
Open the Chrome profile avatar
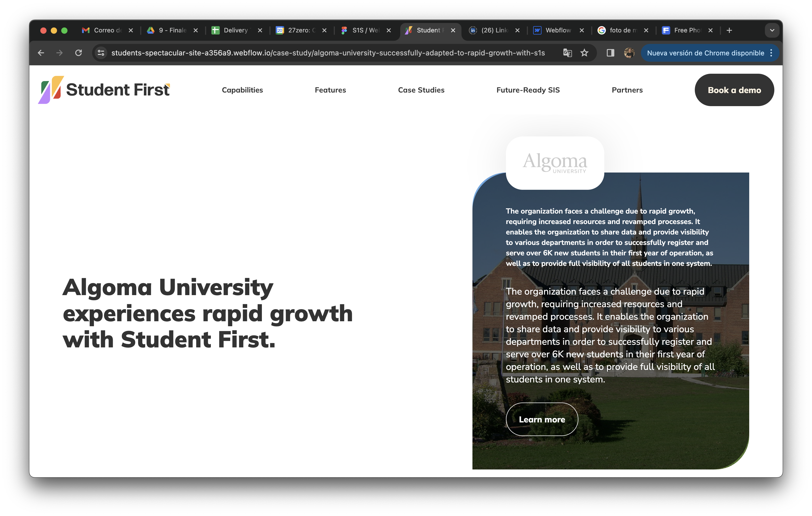point(629,53)
